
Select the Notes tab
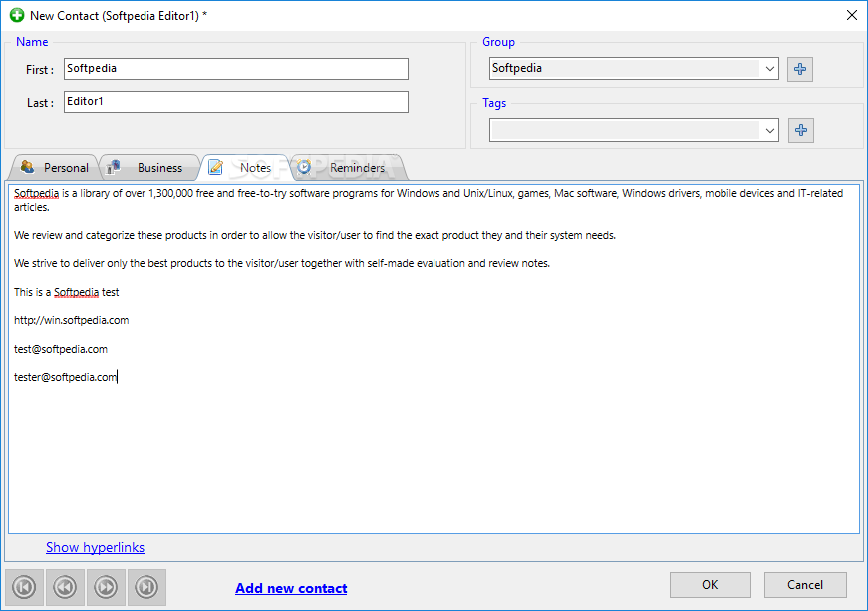(x=244, y=168)
